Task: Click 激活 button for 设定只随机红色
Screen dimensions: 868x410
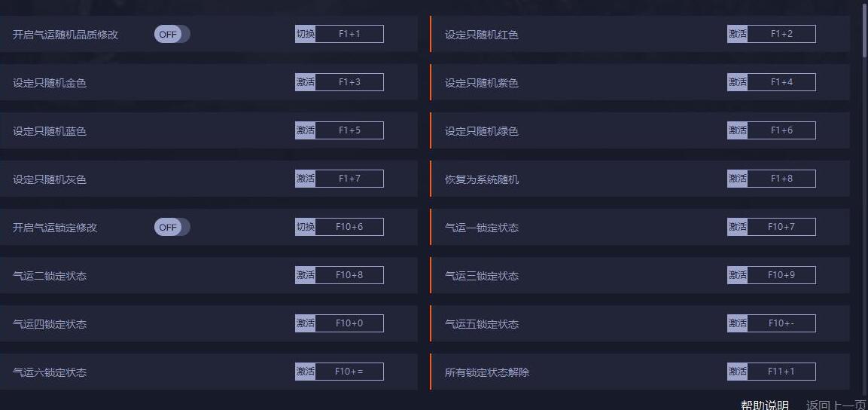Action: (737, 34)
